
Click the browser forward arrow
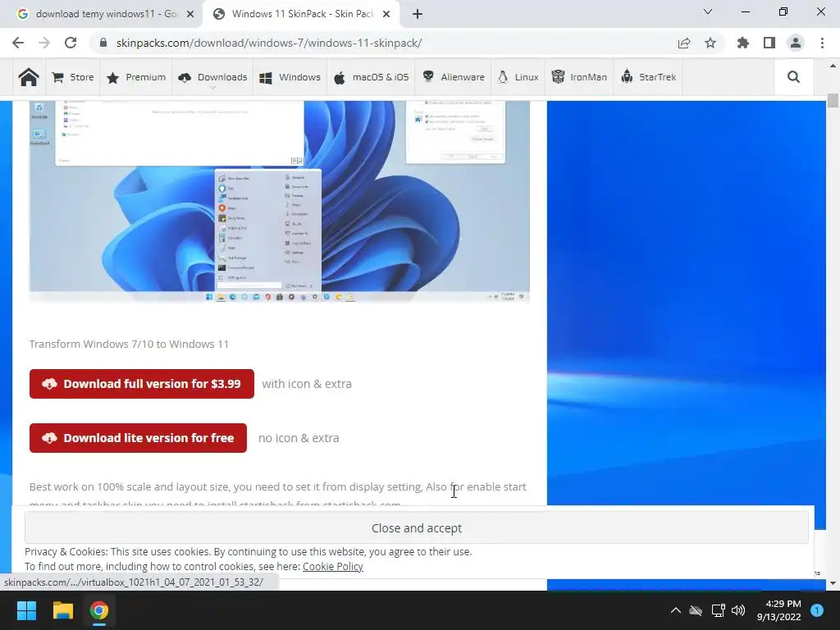coord(44,43)
